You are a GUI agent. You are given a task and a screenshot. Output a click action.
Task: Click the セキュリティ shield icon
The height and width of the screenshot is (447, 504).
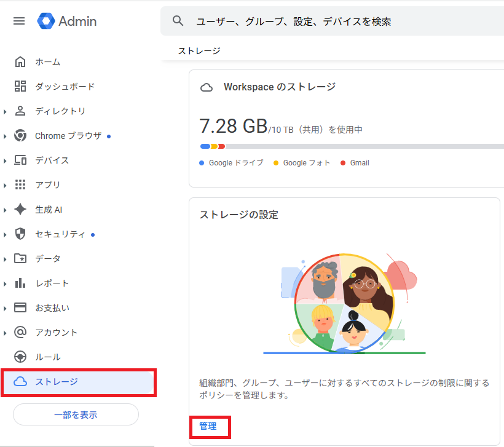point(21,234)
